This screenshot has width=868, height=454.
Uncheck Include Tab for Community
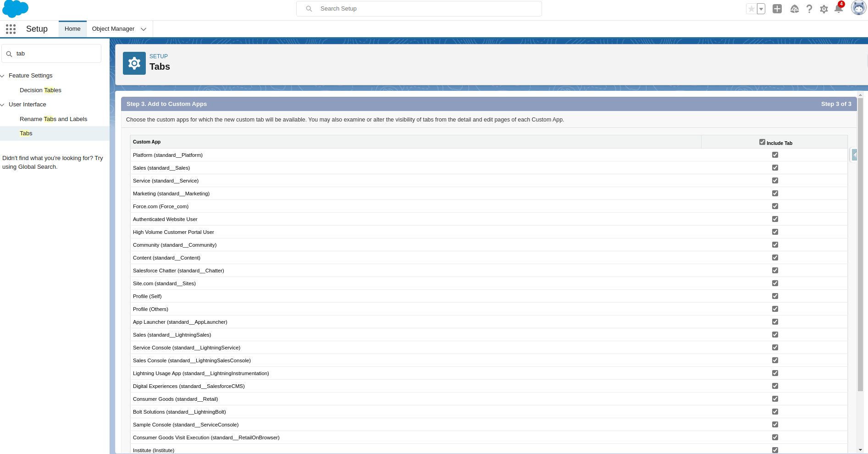tap(775, 245)
